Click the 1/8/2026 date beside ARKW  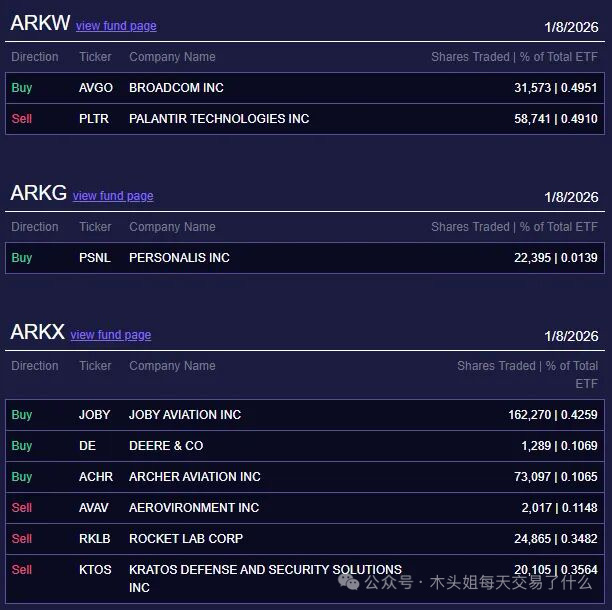point(571,27)
